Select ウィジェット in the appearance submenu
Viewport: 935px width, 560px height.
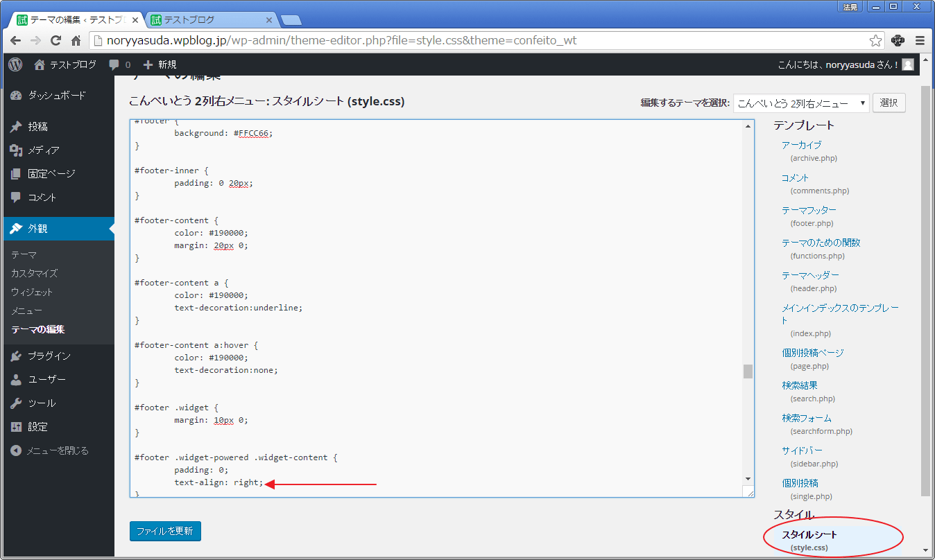click(32, 292)
